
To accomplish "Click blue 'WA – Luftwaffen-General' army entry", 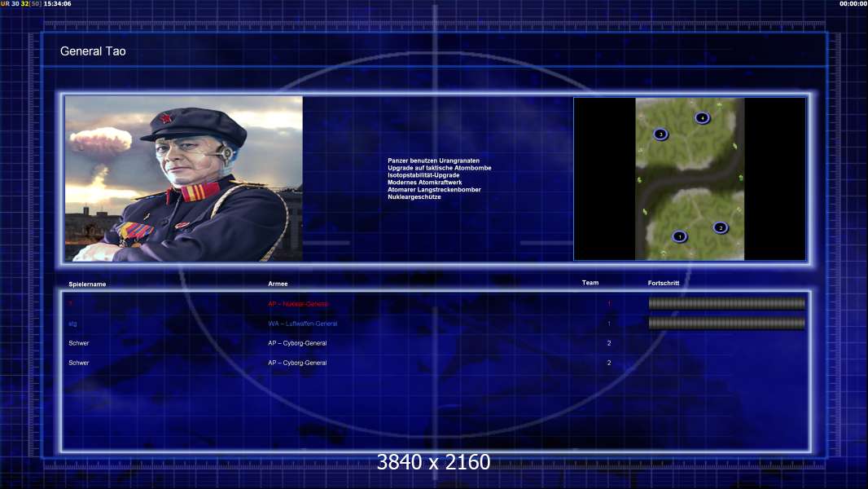I will [302, 324].
